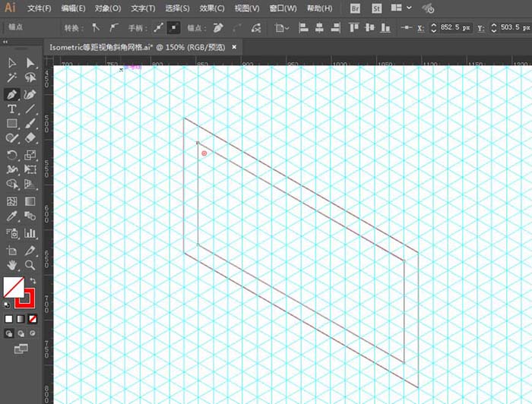
Task: Open the 编辑(E) menu
Action: [x=73, y=8]
